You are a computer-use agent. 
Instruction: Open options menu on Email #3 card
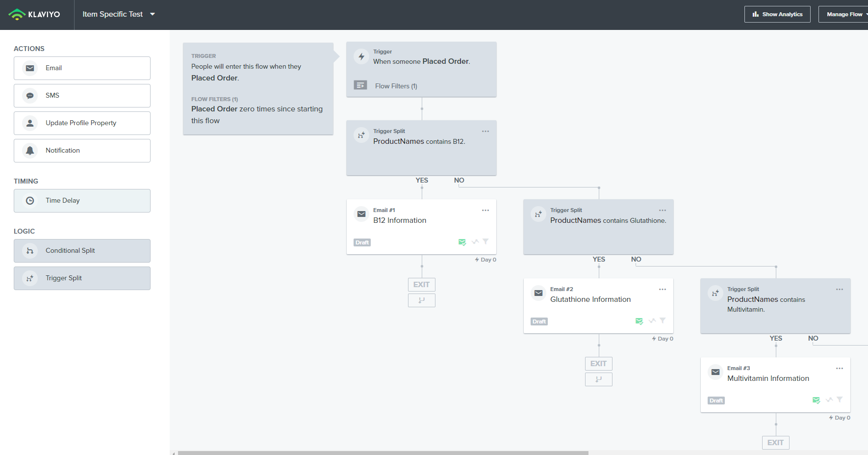pyautogui.click(x=840, y=368)
